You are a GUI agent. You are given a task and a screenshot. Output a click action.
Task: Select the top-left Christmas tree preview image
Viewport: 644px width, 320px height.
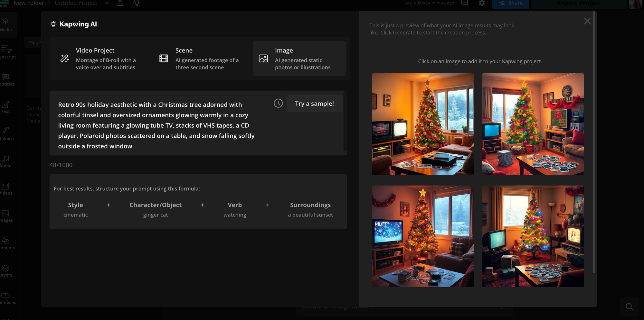pyautogui.click(x=422, y=124)
